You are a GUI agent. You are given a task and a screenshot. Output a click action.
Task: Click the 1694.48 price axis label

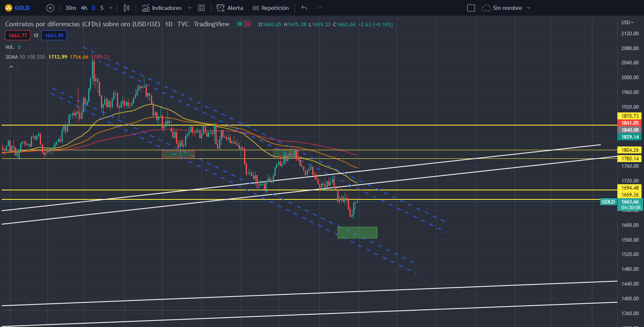click(x=630, y=188)
